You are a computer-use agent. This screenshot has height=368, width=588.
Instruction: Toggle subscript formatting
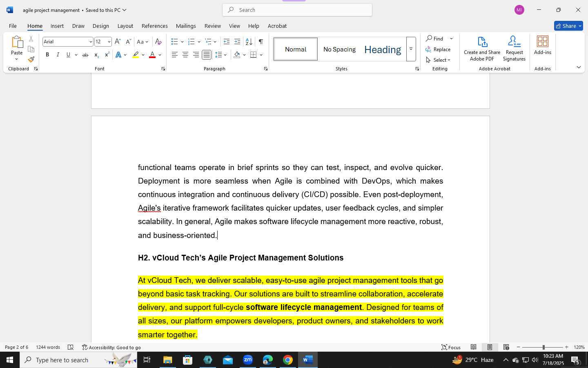point(96,55)
